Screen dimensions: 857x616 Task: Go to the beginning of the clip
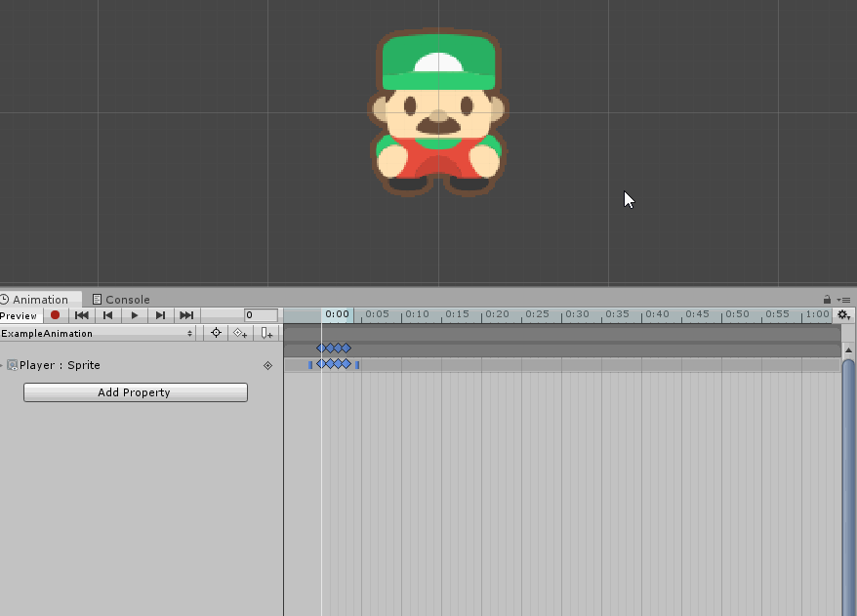point(82,315)
